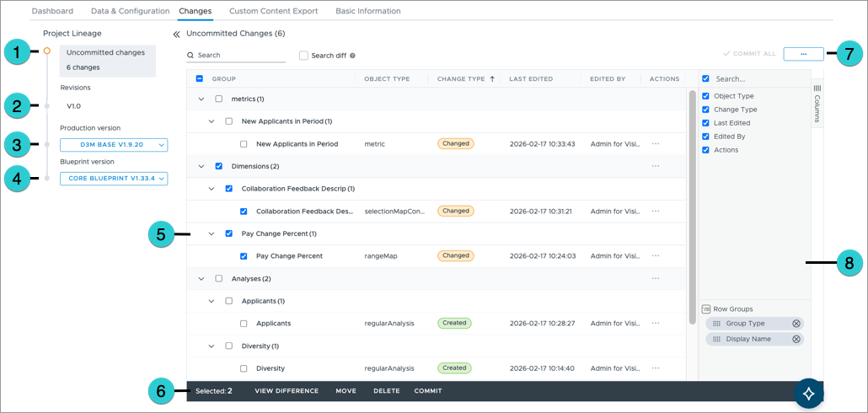The image size is (868, 413).
Task: Open the Custom Content Export tab
Action: coord(274,11)
